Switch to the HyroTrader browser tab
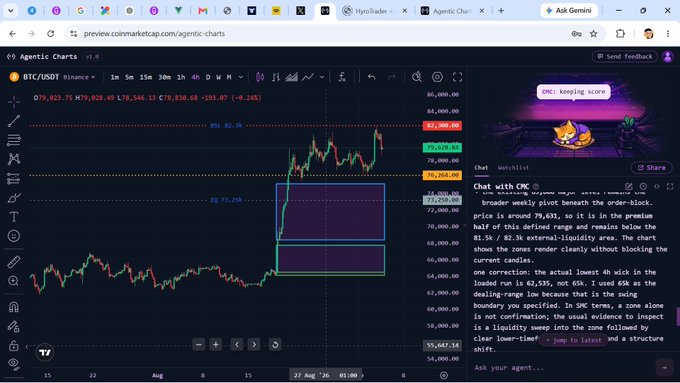 point(374,11)
